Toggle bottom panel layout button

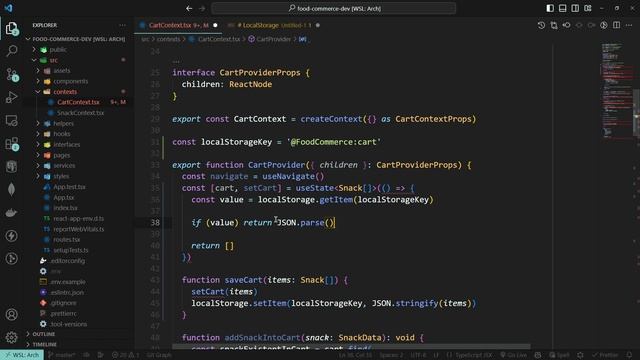coord(562,8)
